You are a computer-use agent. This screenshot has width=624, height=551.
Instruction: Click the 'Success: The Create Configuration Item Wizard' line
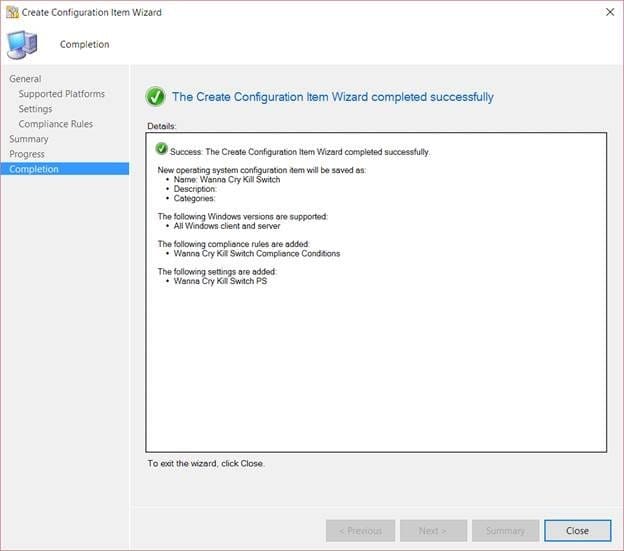coord(300,152)
